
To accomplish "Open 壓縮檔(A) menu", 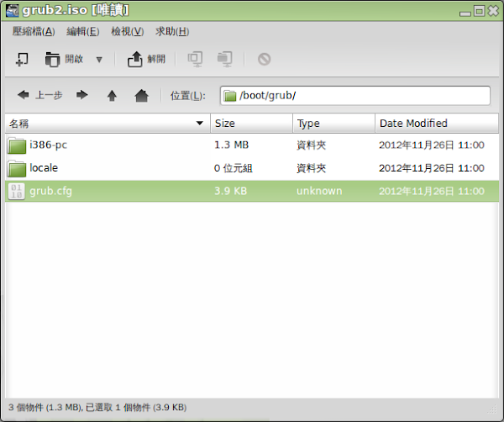I will [34, 31].
